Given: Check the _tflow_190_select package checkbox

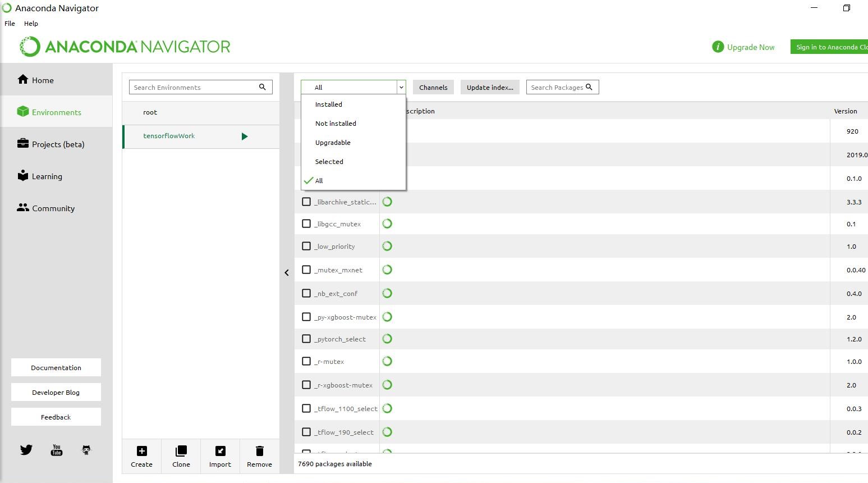Looking at the screenshot, I should (x=306, y=432).
